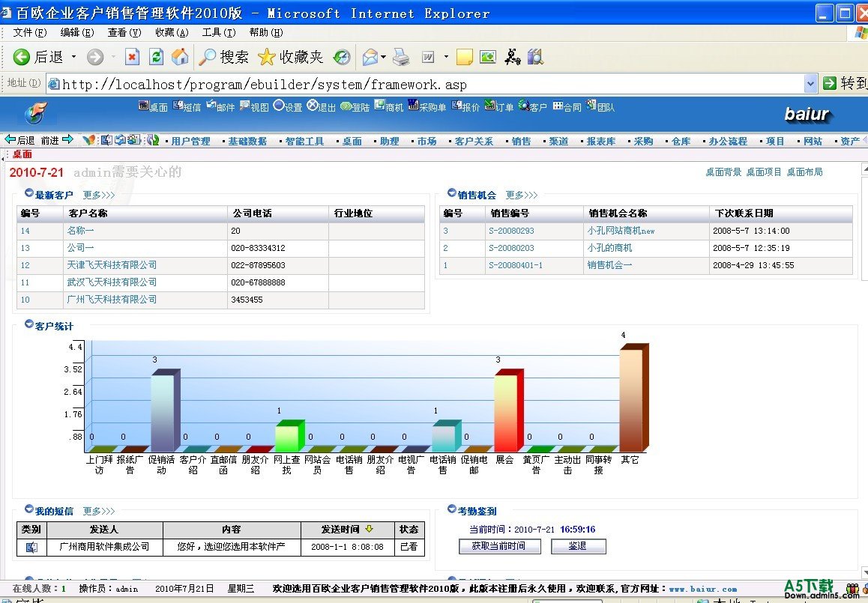Image resolution: width=868 pixels, height=603 pixels.
Task: Collapse the 最新客户 panel arrow
Action: coord(29,193)
